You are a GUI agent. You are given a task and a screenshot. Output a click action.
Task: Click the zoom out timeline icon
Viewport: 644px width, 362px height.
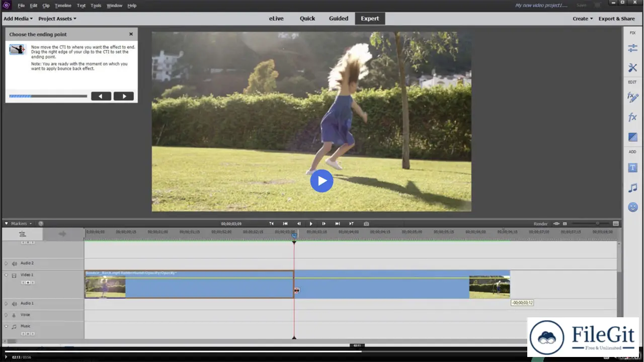click(x=565, y=224)
